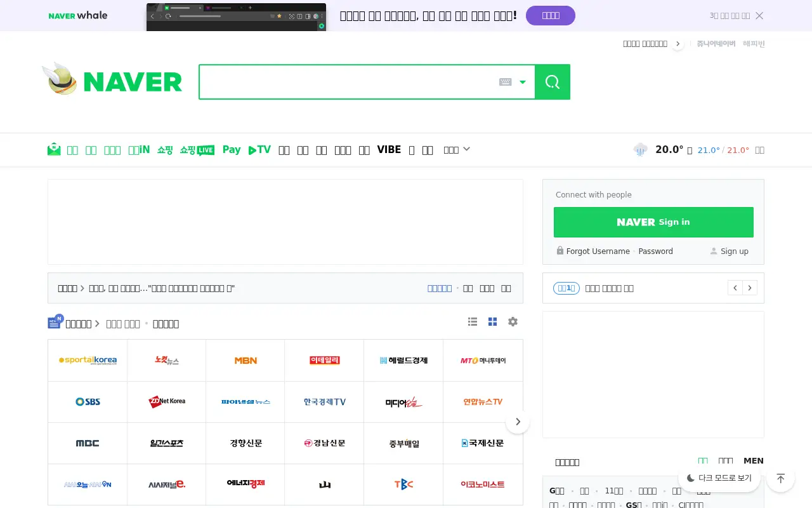Open the green mail envelope icon
Image resolution: width=812 pixels, height=508 pixels.
click(54, 150)
